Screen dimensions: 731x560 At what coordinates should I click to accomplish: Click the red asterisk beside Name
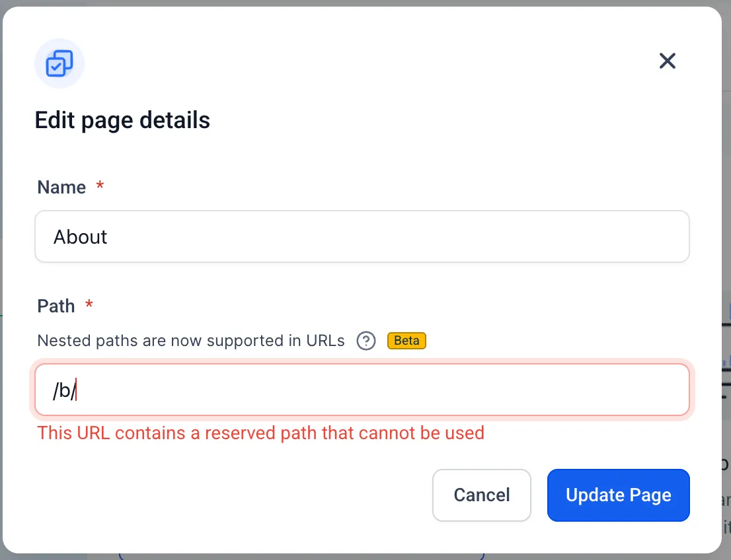tap(100, 186)
